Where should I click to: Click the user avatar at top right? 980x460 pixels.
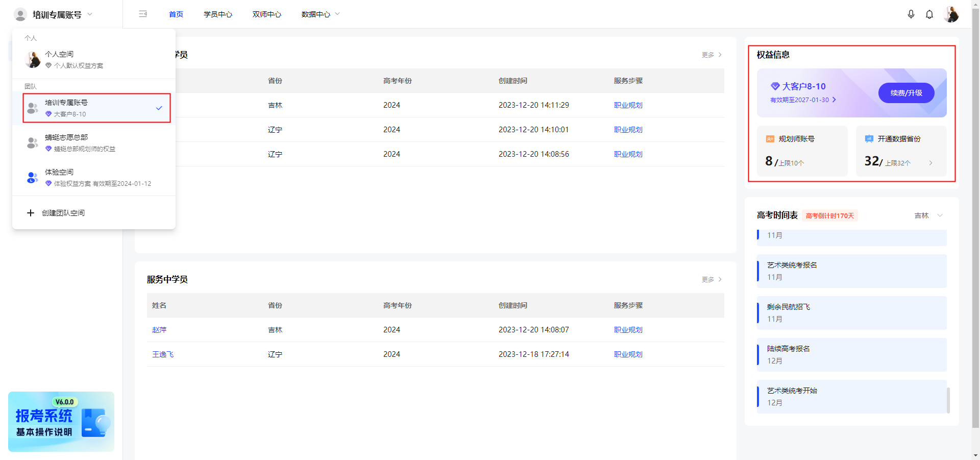(x=951, y=14)
